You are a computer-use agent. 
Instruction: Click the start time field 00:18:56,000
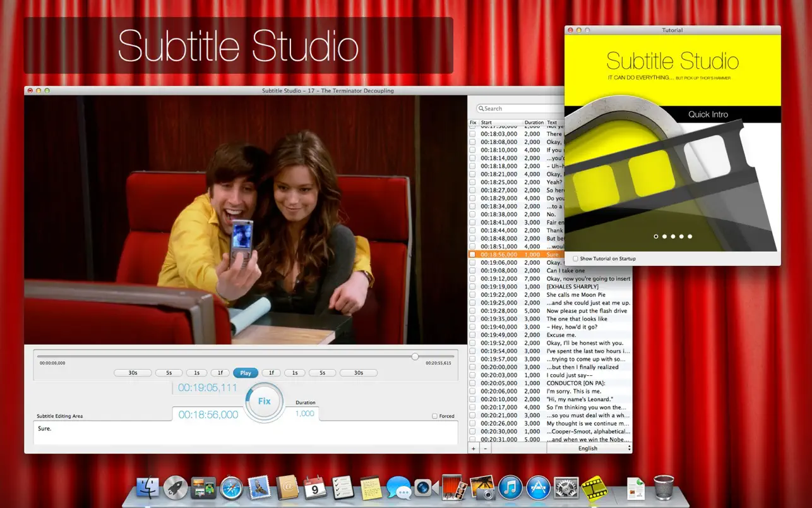click(x=208, y=414)
